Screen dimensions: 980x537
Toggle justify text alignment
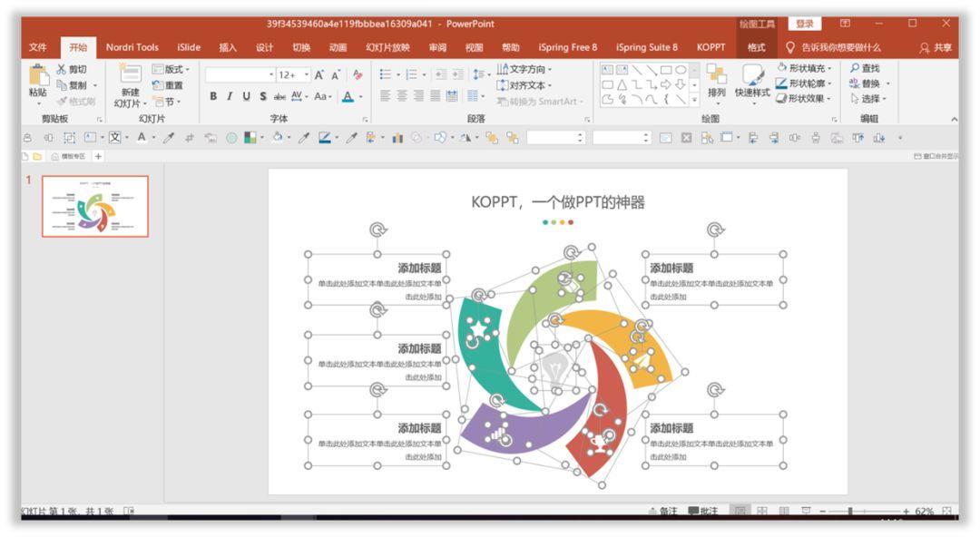435,95
